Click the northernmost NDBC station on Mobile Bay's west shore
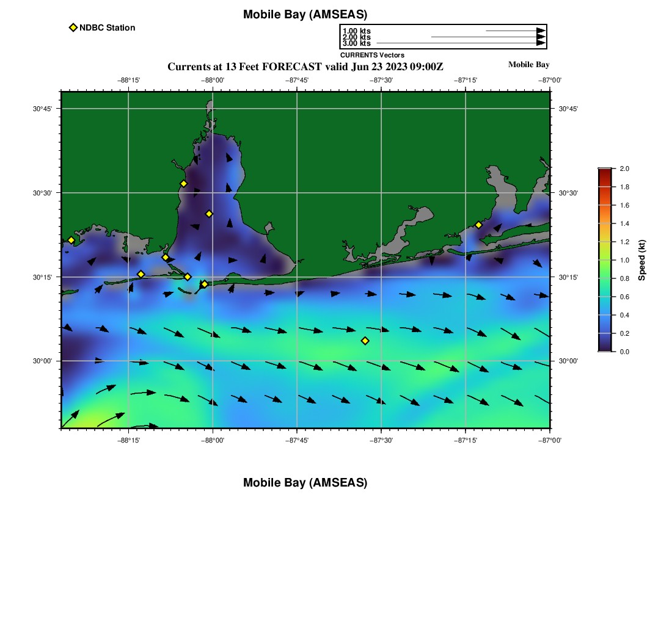 183,184
